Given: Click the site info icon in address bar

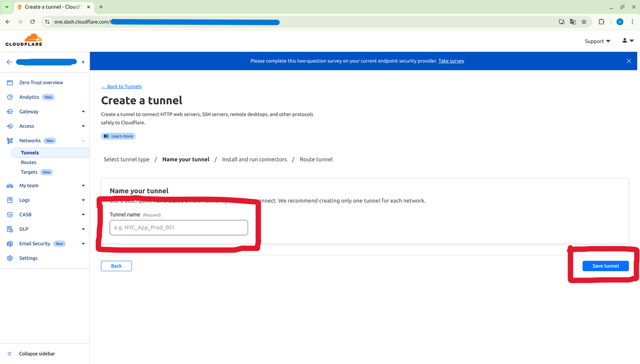Looking at the screenshot, I should (47, 22).
